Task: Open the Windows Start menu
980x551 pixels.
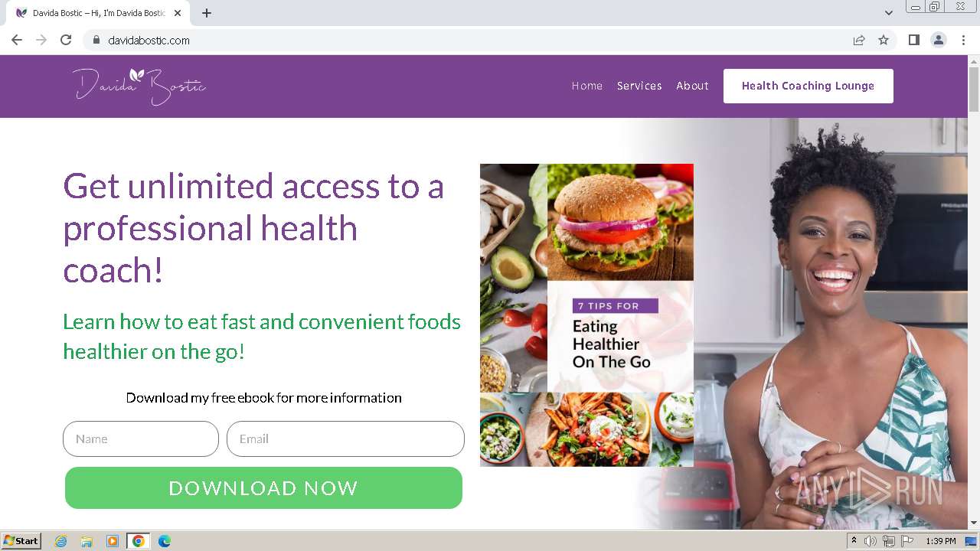Action: point(21,541)
